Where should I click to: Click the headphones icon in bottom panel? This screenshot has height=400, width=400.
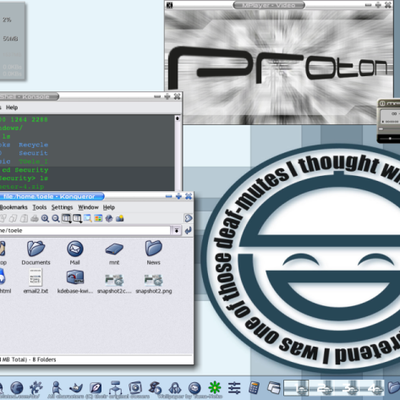pyautogui.click(x=175, y=388)
